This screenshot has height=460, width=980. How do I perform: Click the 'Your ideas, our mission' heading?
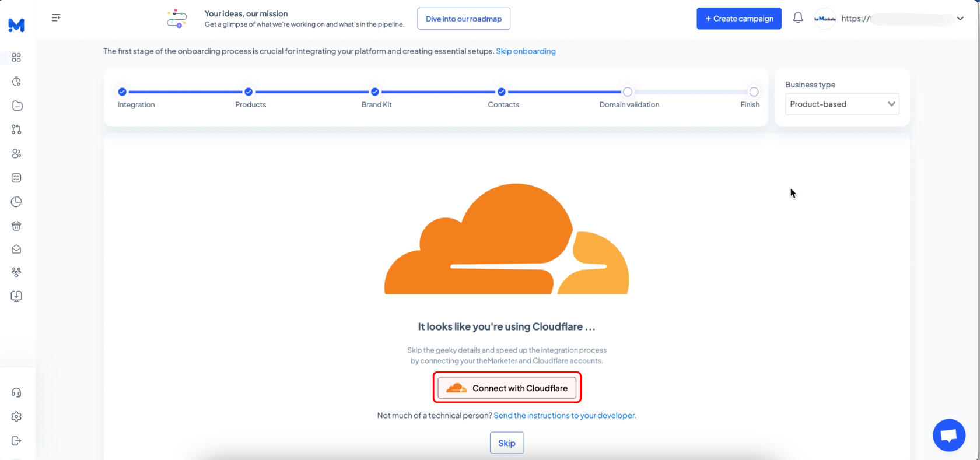pos(246,13)
